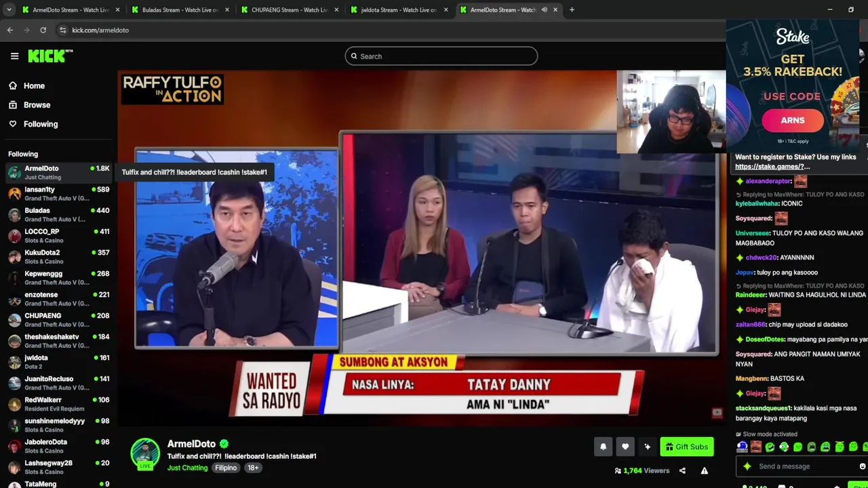Viewport: 868px width, 488px height.
Task: Click Soysquared username with emote in chat
Action: pos(754,218)
